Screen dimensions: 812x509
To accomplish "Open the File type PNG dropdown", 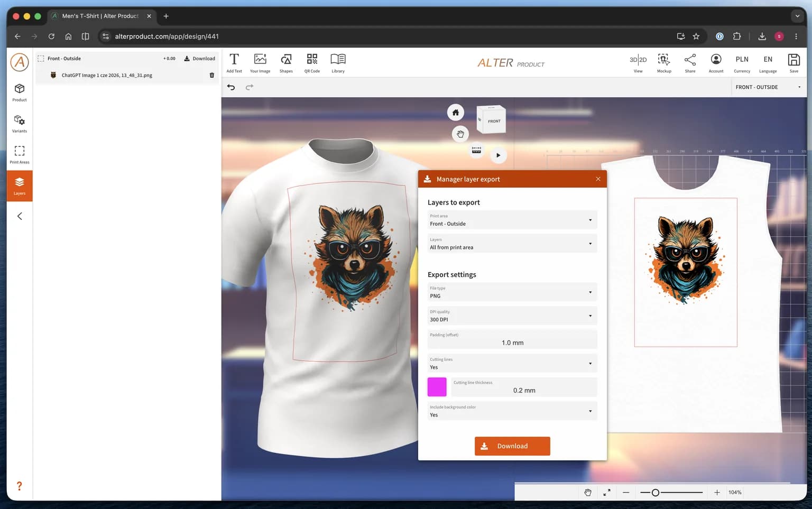I will 512,292.
